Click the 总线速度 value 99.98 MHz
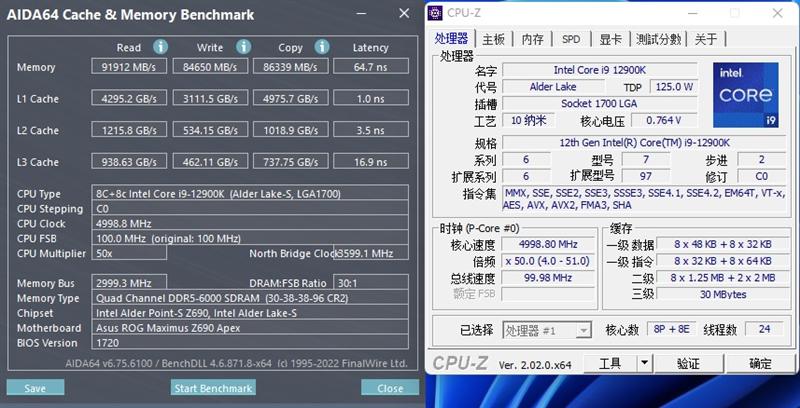The width and height of the screenshot is (800, 408). click(x=548, y=278)
